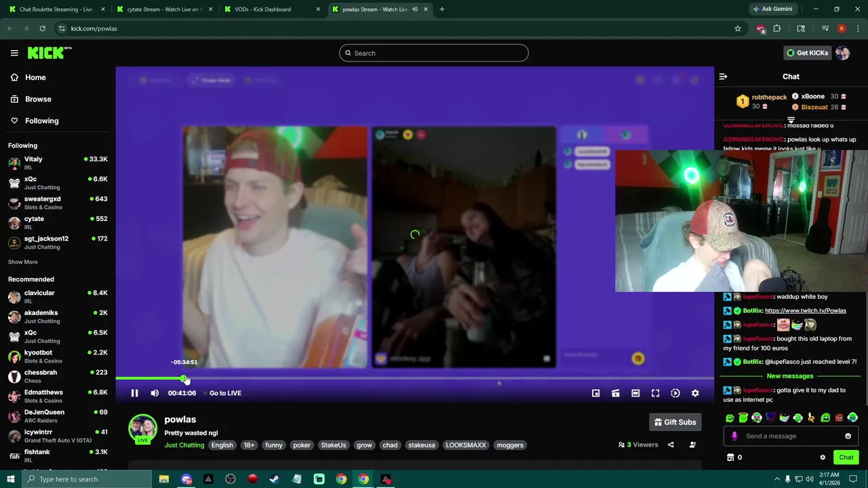Click the address bar URL kick.com/powlas

click(94, 28)
